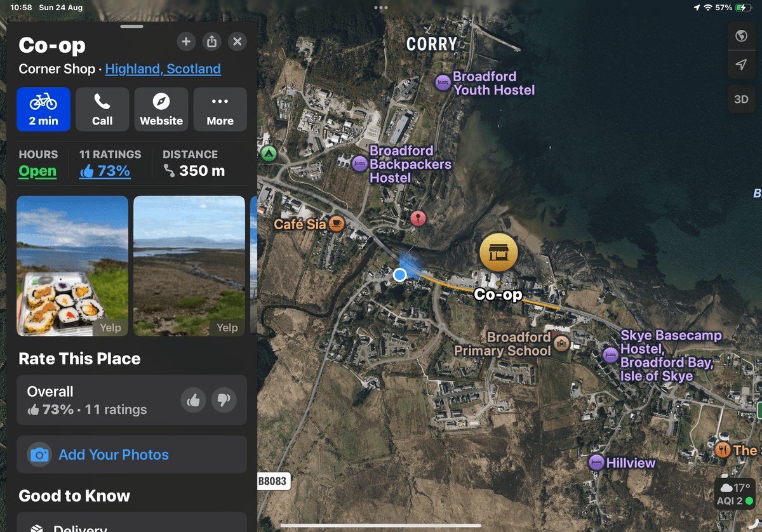Tap the CORRY place name label
This screenshot has width=762, height=532.
click(432, 44)
